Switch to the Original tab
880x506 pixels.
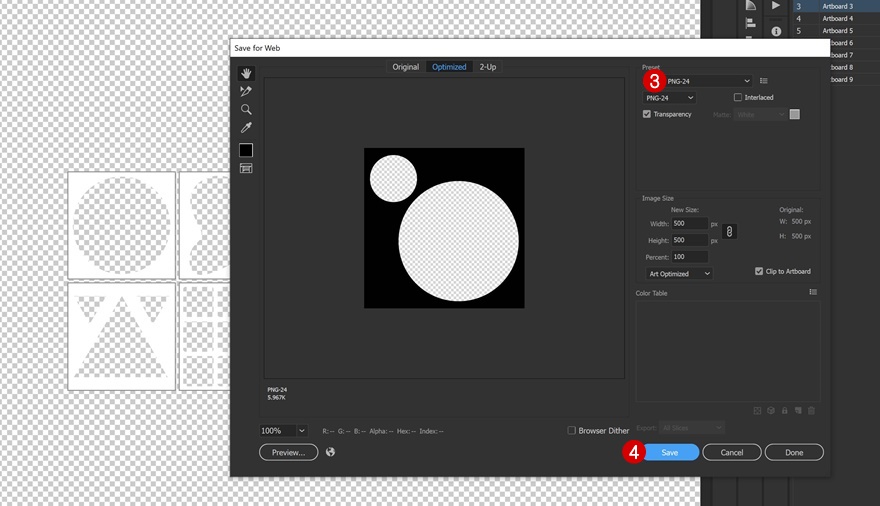click(x=405, y=67)
